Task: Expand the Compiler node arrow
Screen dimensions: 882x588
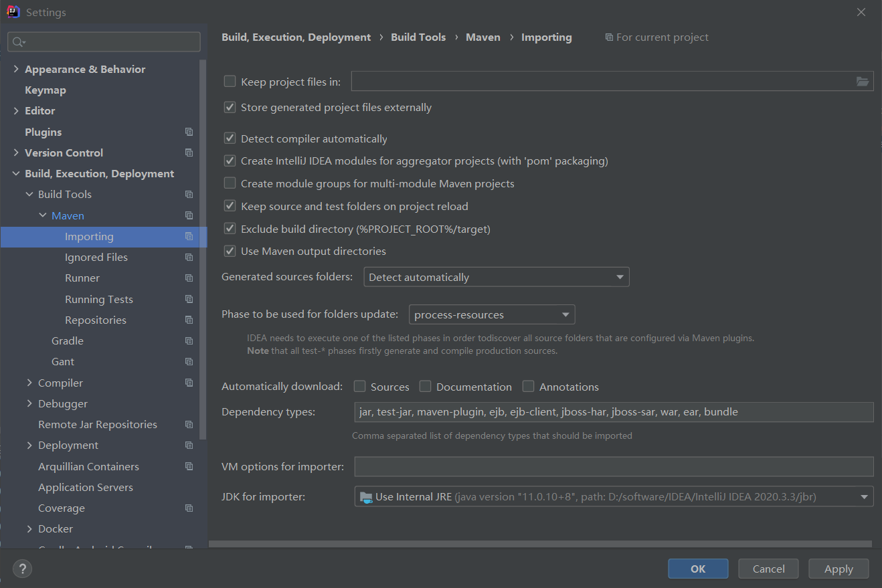Action: point(29,383)
